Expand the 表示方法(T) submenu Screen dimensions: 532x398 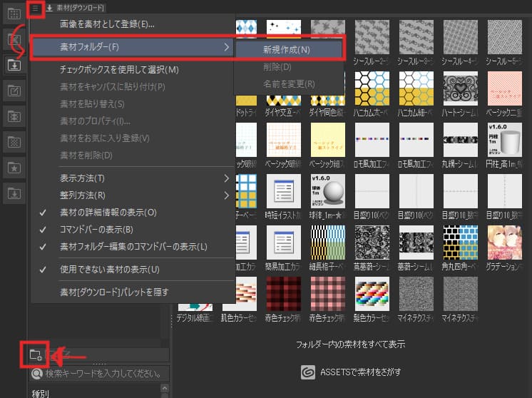(133, 178)
